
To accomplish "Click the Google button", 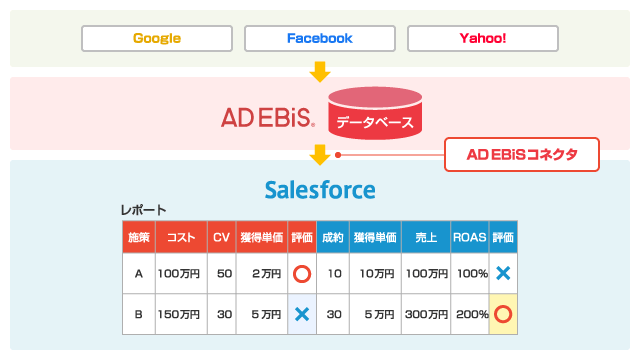I will (x=157, y=38).
